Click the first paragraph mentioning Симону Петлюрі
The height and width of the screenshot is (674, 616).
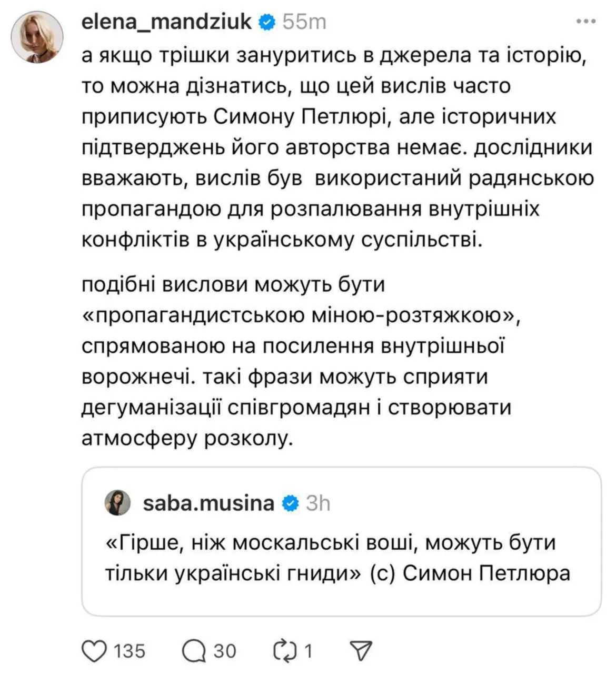tap(337, 147)
